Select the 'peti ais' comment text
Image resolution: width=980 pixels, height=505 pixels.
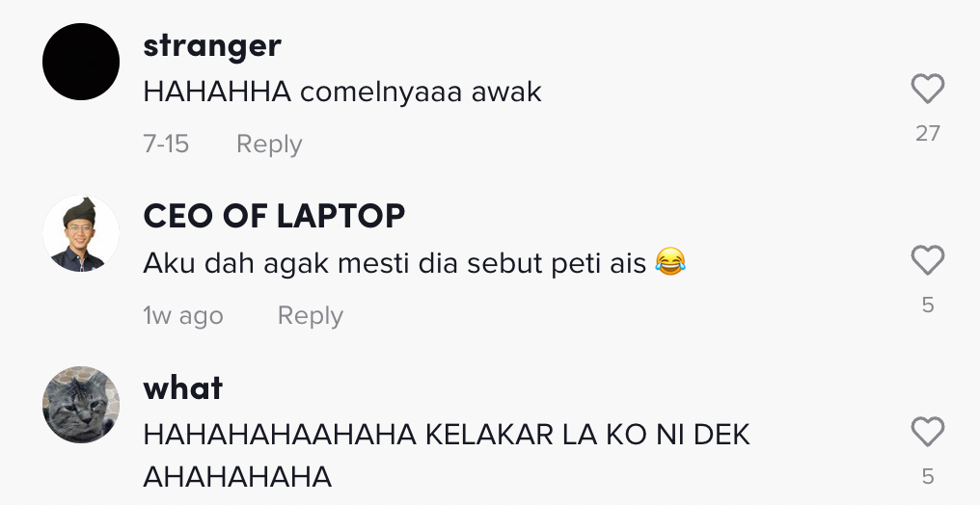395,263
